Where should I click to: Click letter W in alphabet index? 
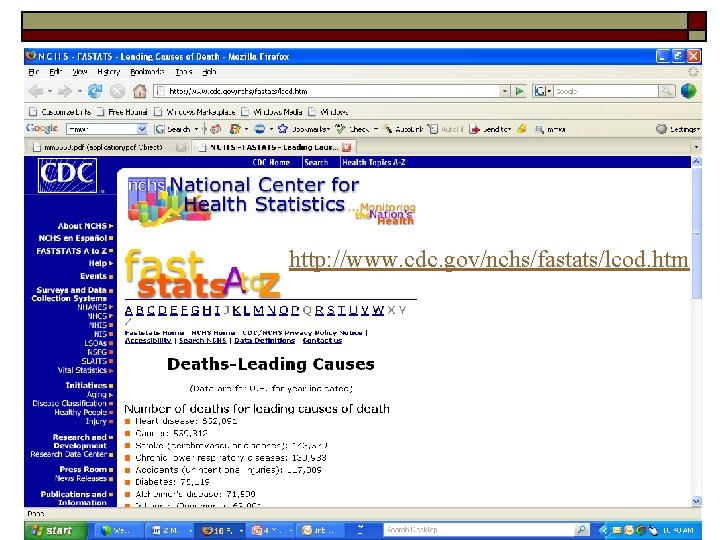pos(377,311)
